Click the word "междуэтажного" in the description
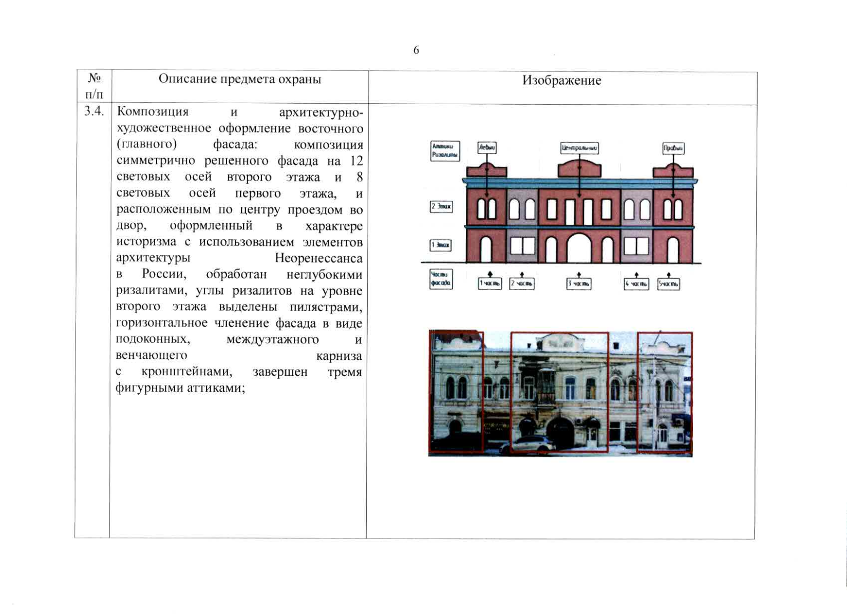Image resolution: width=847 pixels, height=616 pixels. [x=272, y=339]
